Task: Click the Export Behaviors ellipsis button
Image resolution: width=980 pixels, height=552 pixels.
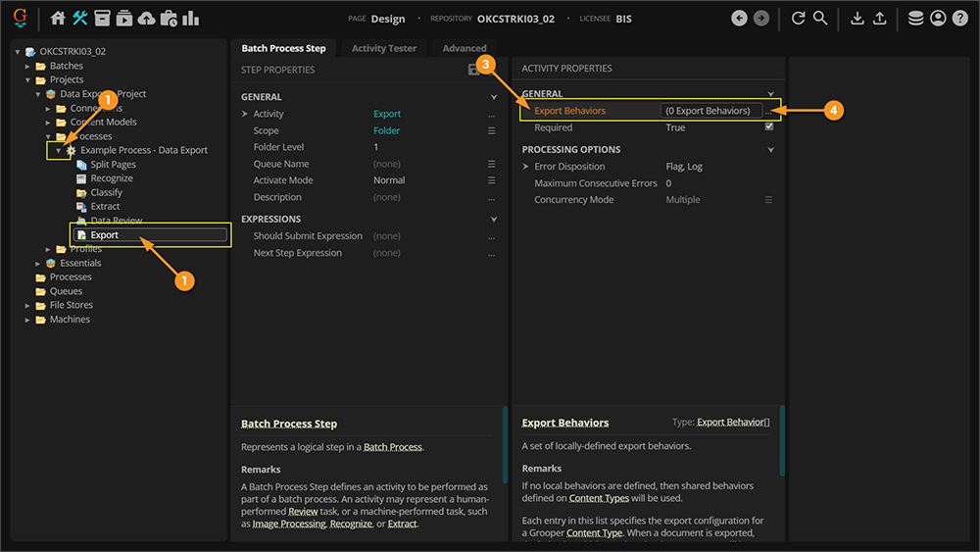Action: [769, 112]
